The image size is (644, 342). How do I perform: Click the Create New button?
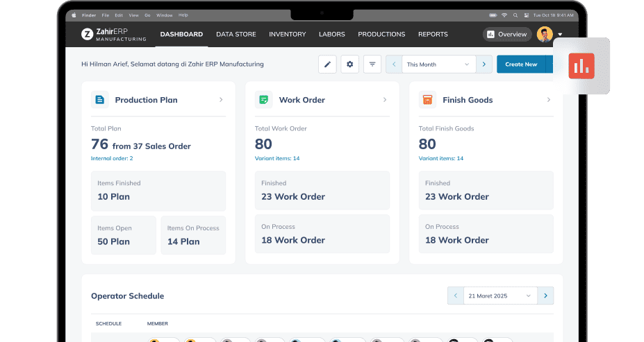(x=521, y=65)
